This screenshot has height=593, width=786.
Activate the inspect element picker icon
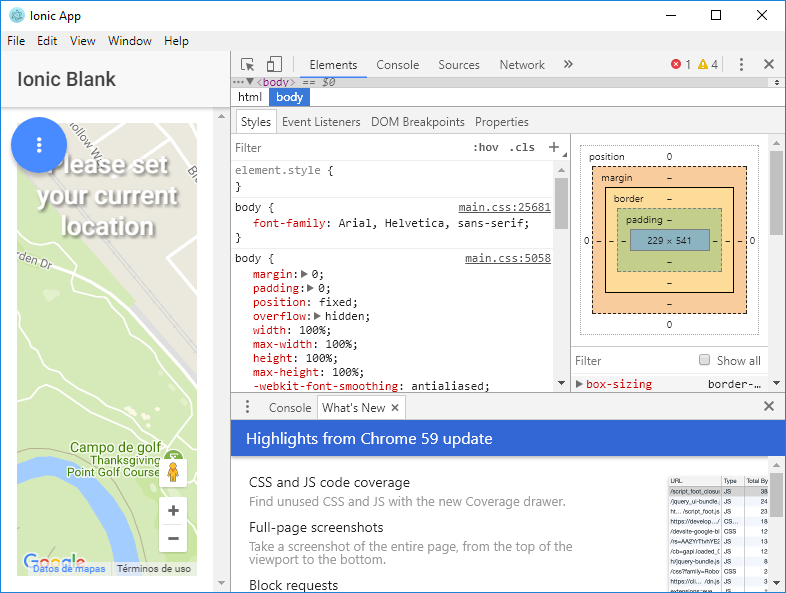point(247,65)
